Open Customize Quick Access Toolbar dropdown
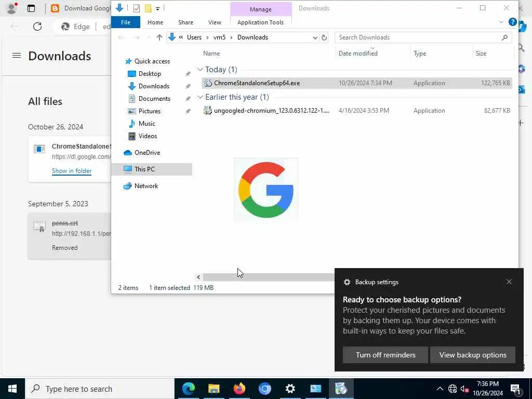This screenshot has width=532, height=399. pyautogui.click(x=158, y=8)
